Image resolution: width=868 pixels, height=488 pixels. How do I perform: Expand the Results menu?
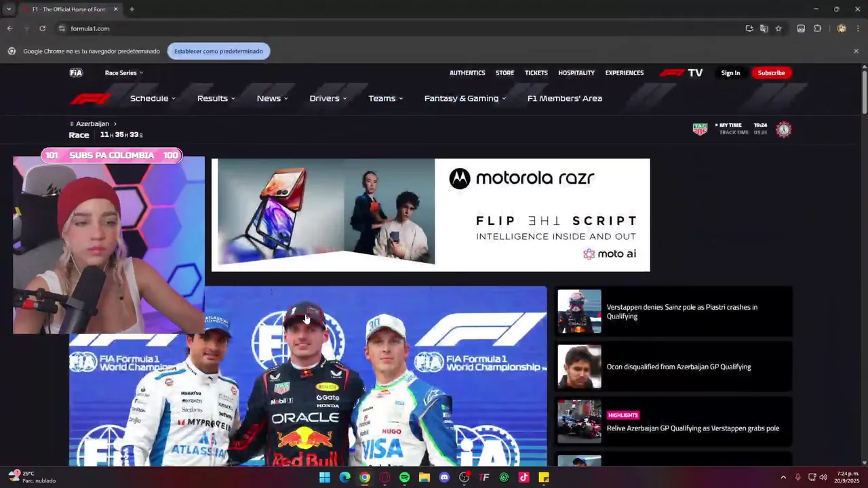(216, 98)
